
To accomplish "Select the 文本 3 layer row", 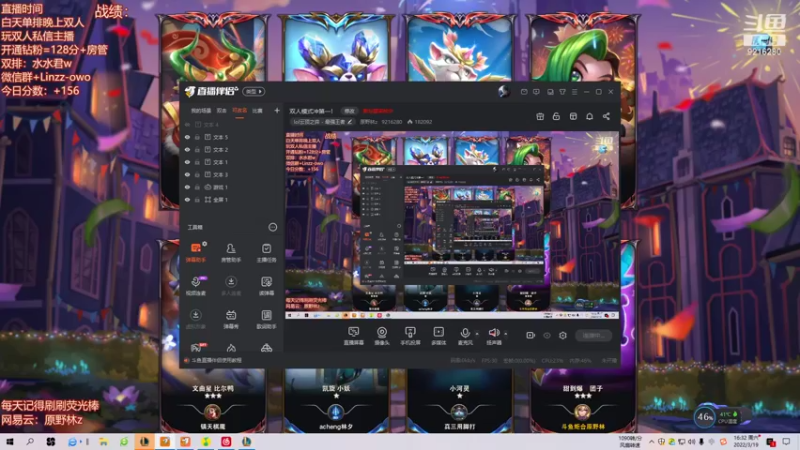I will click(x=232, y=174).
